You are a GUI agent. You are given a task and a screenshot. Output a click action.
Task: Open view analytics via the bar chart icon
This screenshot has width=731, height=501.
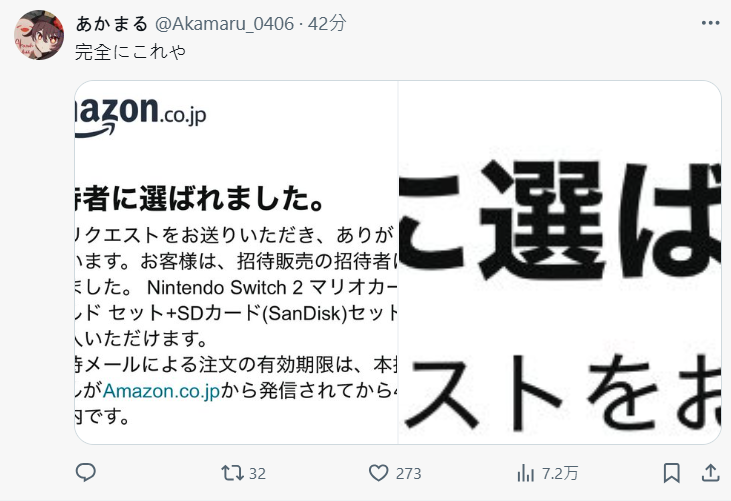[x=525, y=473]
